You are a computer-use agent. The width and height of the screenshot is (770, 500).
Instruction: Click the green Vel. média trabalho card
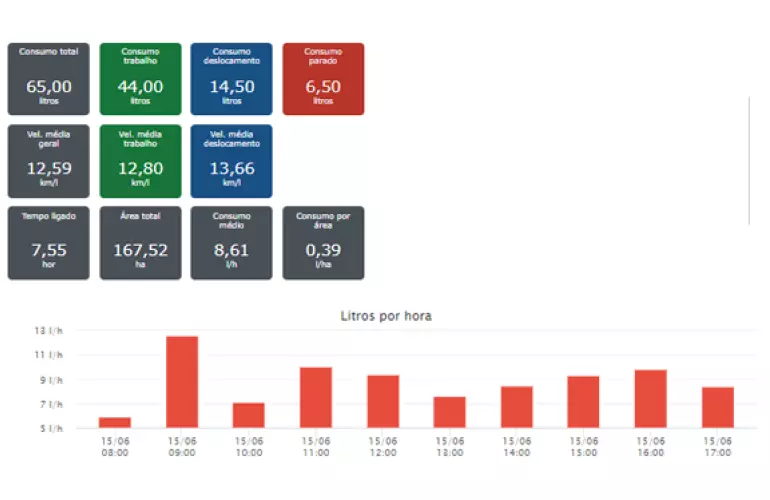[x=140, y=161]
